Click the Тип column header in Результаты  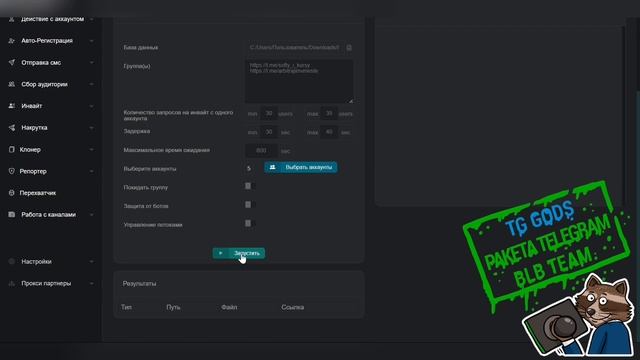click(126, 307)
